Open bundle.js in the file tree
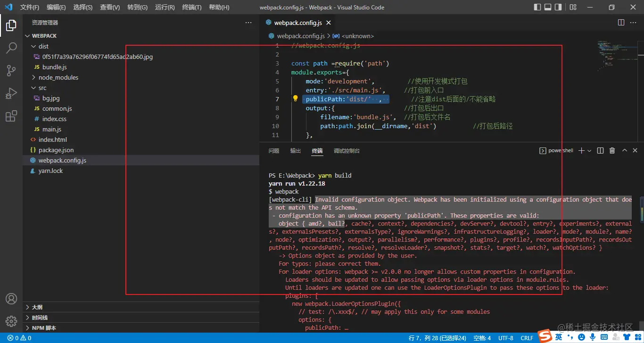Image resolution: width=644 pixels, height=343 pixels. coord(141,67)
